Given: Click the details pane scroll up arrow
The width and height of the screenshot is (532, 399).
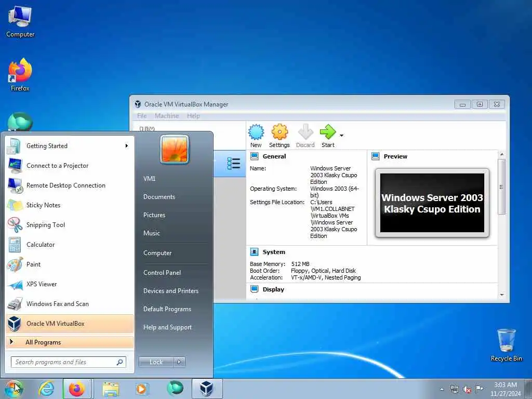Looking at the screenshot, I should click(502, 154).
